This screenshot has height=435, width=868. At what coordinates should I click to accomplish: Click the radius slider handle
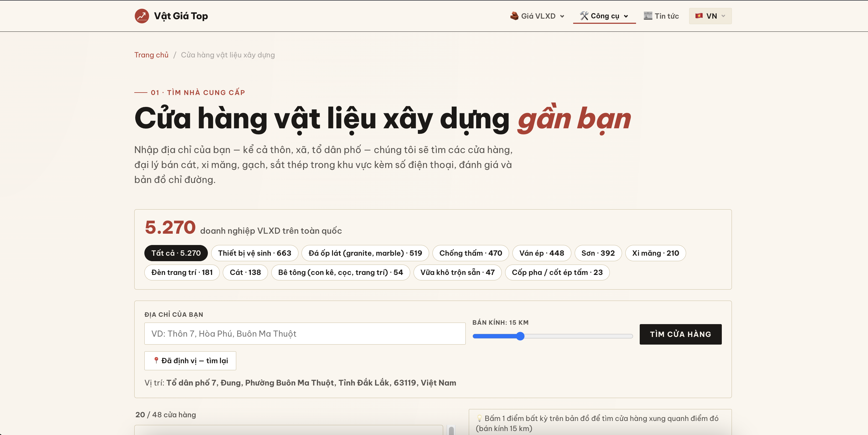(x=520, y=336)
